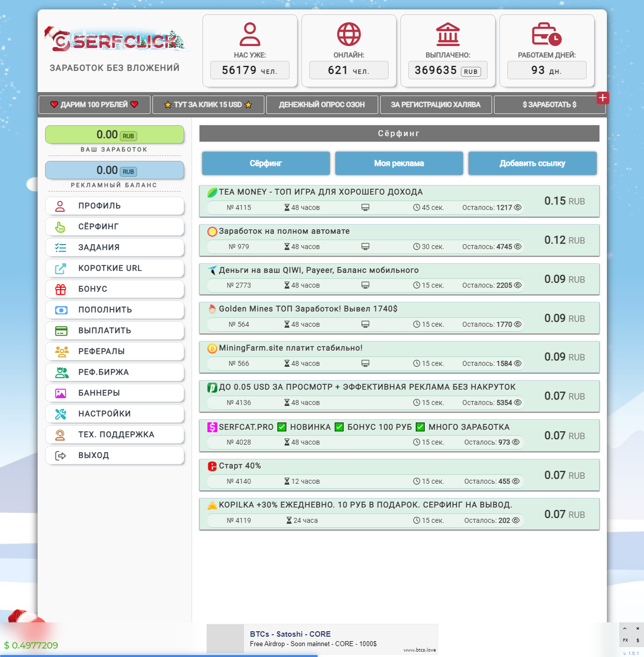The image size is (644, 657).
Task: Open the KOPILKA +30% ЕЖЕДНЕВНО surf link
Action: click(365, 505)
